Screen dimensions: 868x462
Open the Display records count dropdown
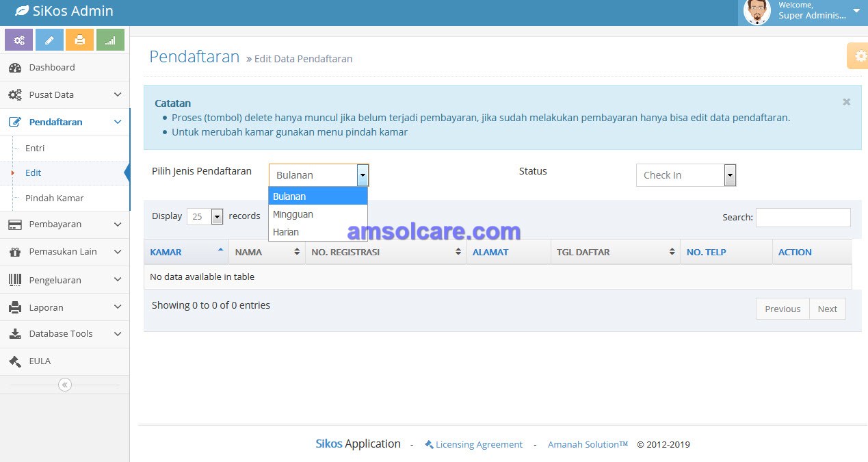pos(205,216)
